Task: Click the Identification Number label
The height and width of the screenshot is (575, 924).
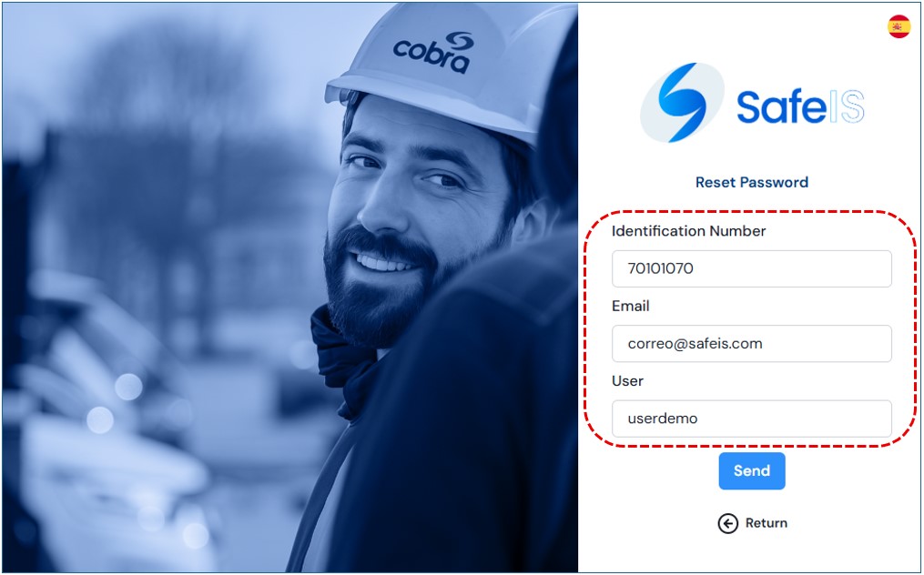Action: (x=688, y=231)
